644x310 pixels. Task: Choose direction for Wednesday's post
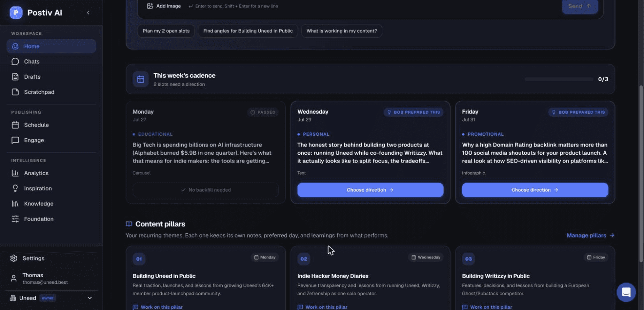(370, 190)
